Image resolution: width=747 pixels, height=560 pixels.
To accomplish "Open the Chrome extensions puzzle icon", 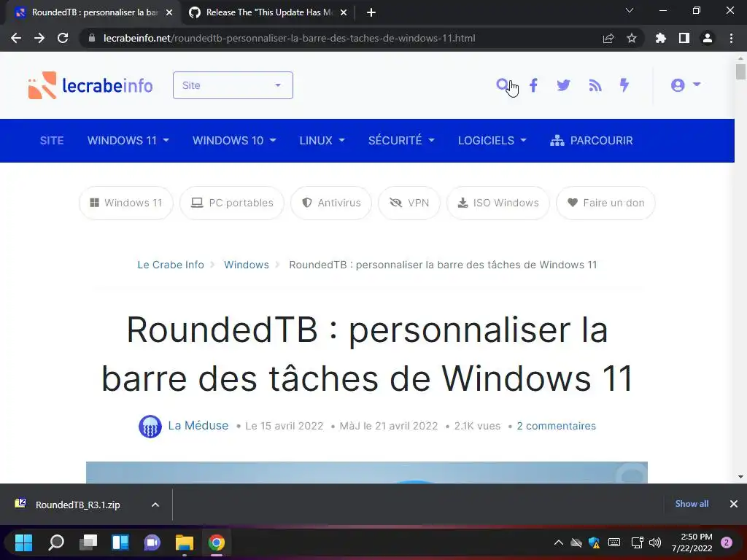I will (661, 38).
